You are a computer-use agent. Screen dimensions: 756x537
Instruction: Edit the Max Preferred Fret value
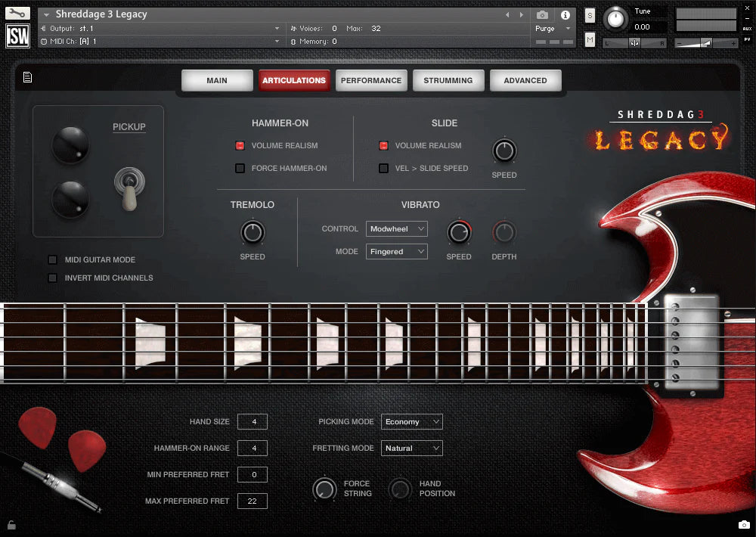coord(253,501)
